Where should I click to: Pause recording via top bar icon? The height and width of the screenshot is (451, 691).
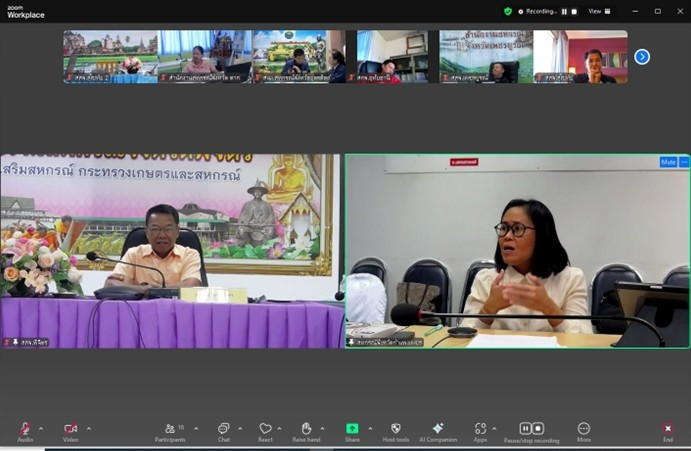[x=565, y=12]
